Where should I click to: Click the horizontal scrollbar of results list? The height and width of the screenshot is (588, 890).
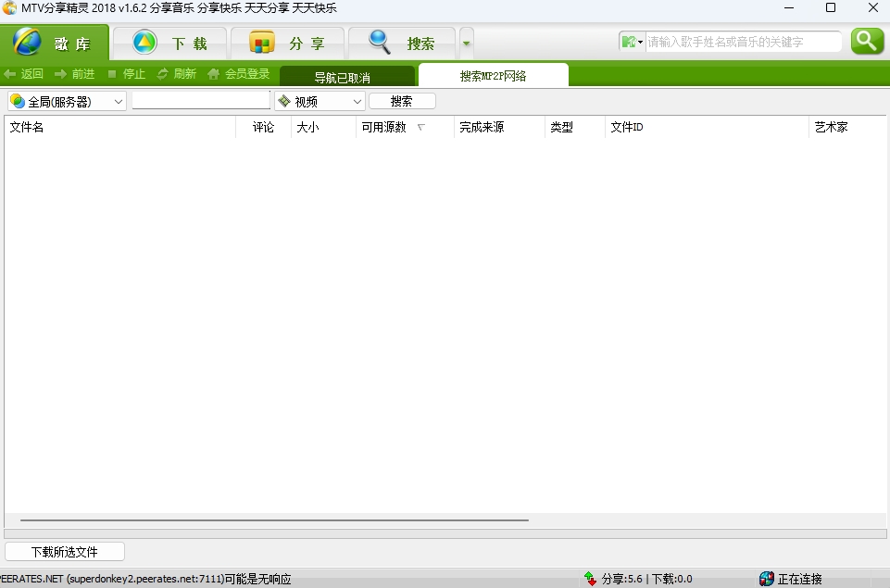(274, 519)
